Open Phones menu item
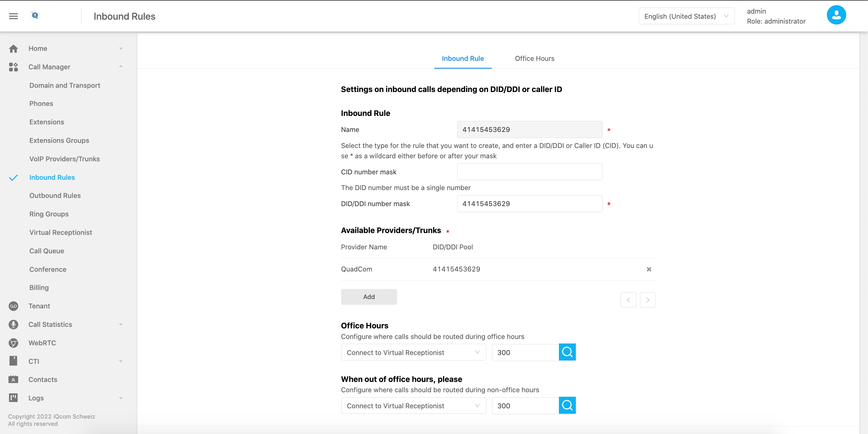Viewport: 868px width, 434px height. click(x=41, y=104)
